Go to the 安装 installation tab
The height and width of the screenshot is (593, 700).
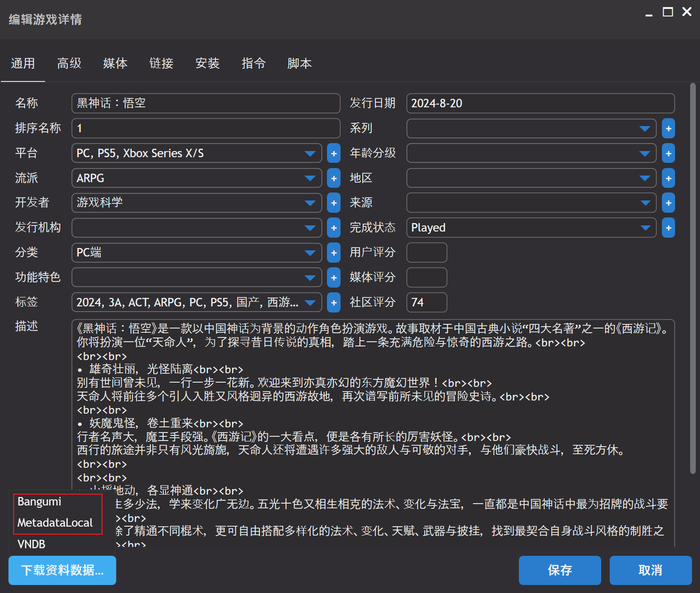click(x=207, y=64)
